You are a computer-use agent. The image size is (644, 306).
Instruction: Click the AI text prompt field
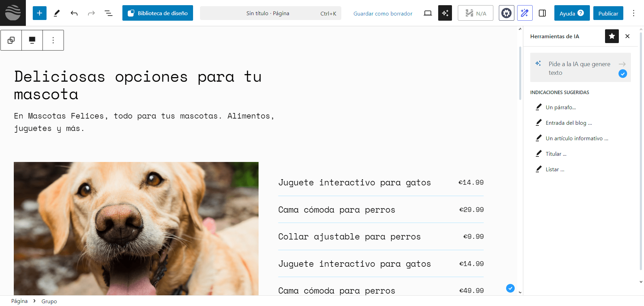click(x=581, y=68)
